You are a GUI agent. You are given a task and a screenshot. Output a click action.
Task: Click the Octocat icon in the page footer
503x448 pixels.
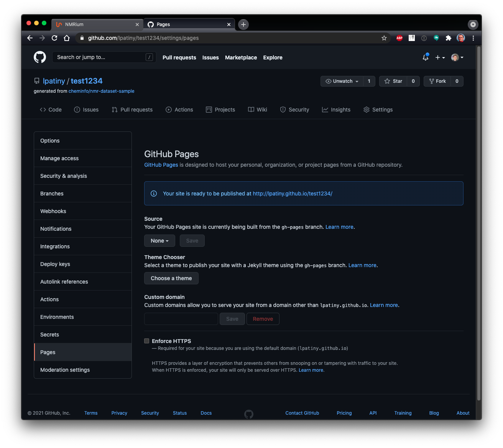click(x=248, y=414)
